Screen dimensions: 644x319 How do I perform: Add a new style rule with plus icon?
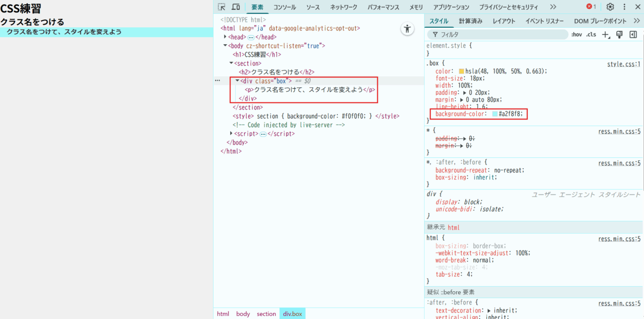click(605, 35)
